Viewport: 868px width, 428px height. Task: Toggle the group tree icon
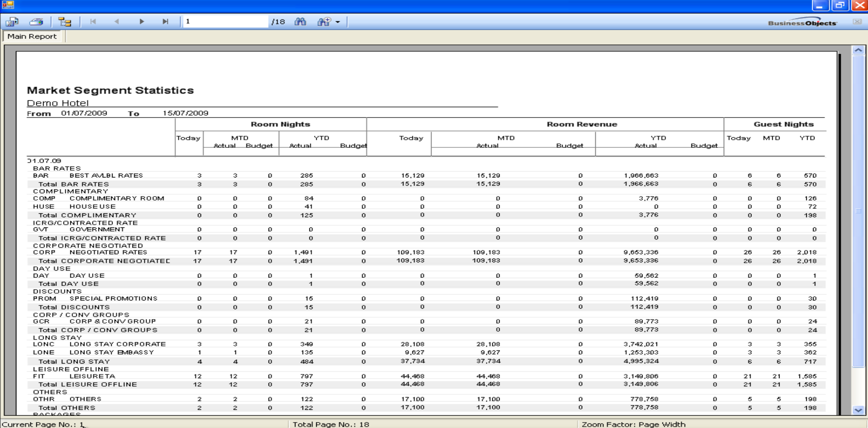point(65,22)
